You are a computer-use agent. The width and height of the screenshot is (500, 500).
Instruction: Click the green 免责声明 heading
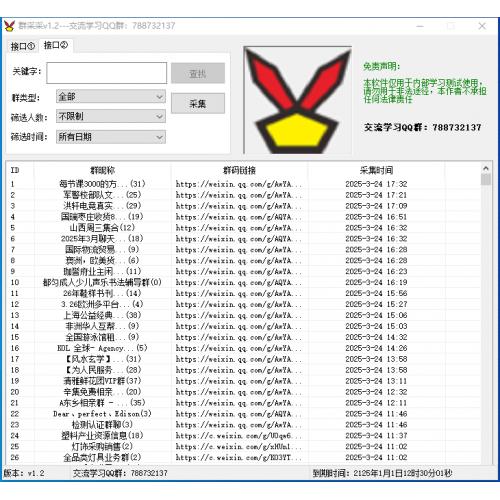coord(381,66)
